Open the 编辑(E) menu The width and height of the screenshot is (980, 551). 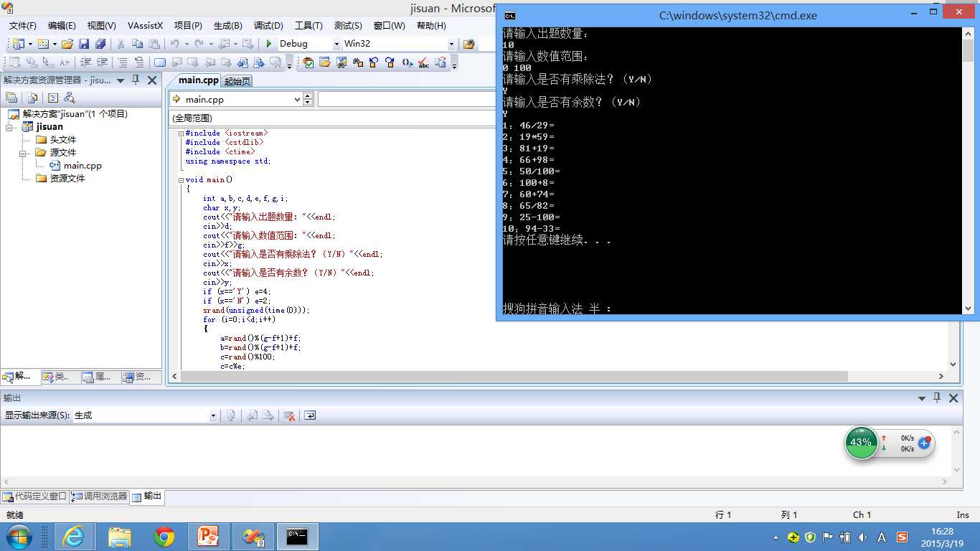[62, 25]
